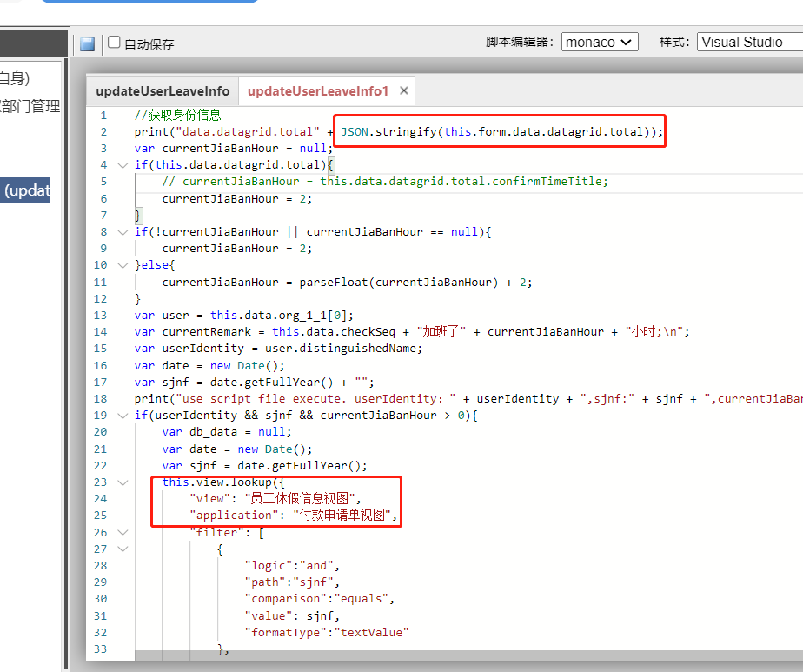Select the updateUserLeaveInfo1 tab

point(318,91)
